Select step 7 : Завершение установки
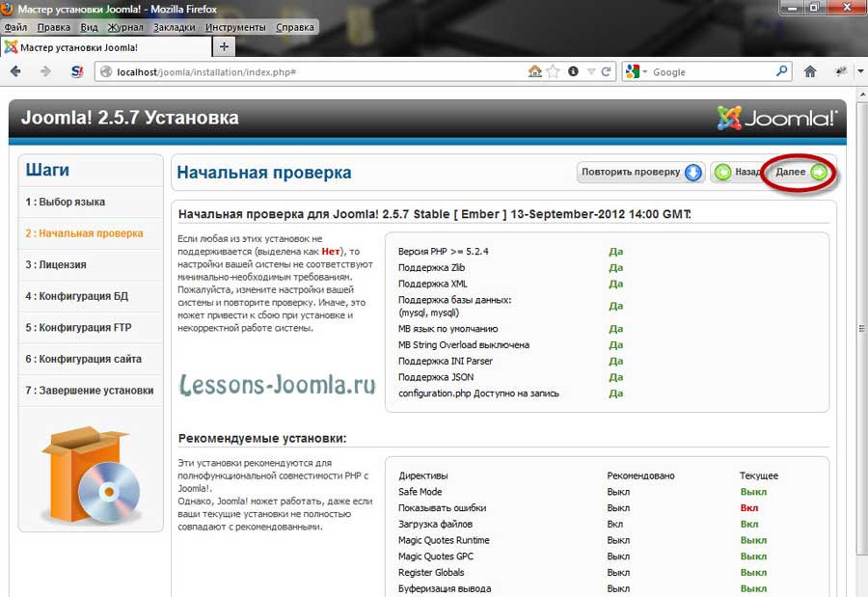Viewport: 868px width, 597px height. 91,391
